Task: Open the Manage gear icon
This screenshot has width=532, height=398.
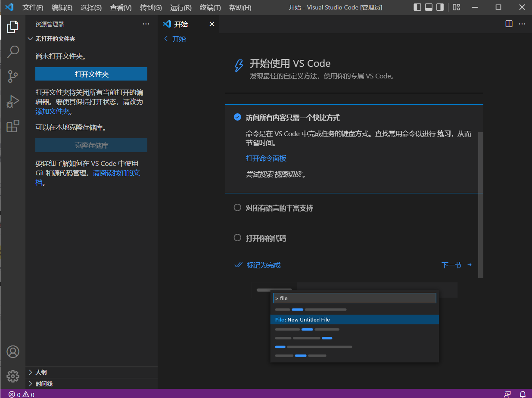Action: [x=13, y=376]
